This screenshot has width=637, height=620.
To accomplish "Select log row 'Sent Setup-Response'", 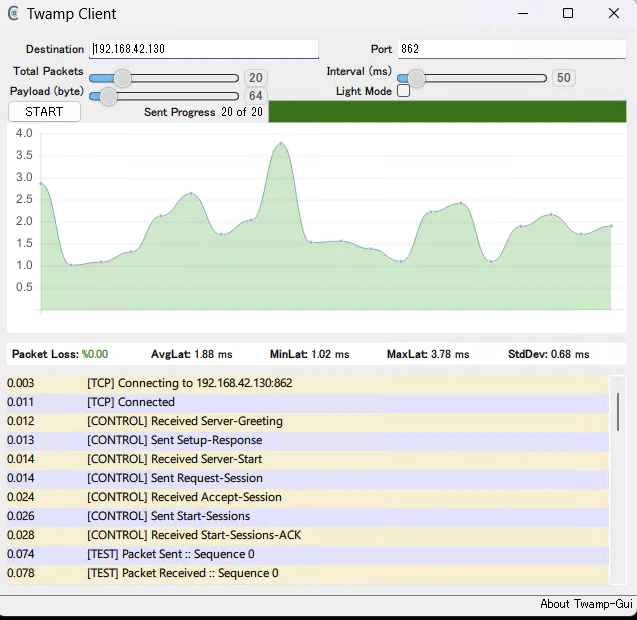I will tap(308, 440).
